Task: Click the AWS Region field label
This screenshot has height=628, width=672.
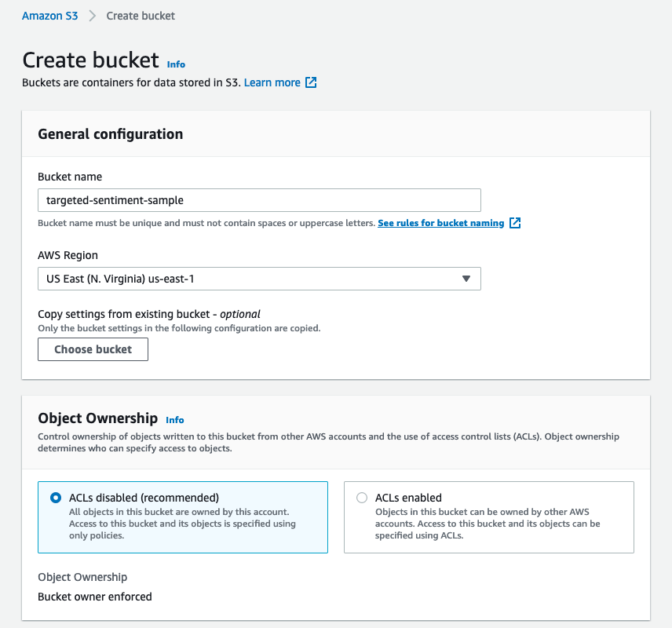Action: 68,255
